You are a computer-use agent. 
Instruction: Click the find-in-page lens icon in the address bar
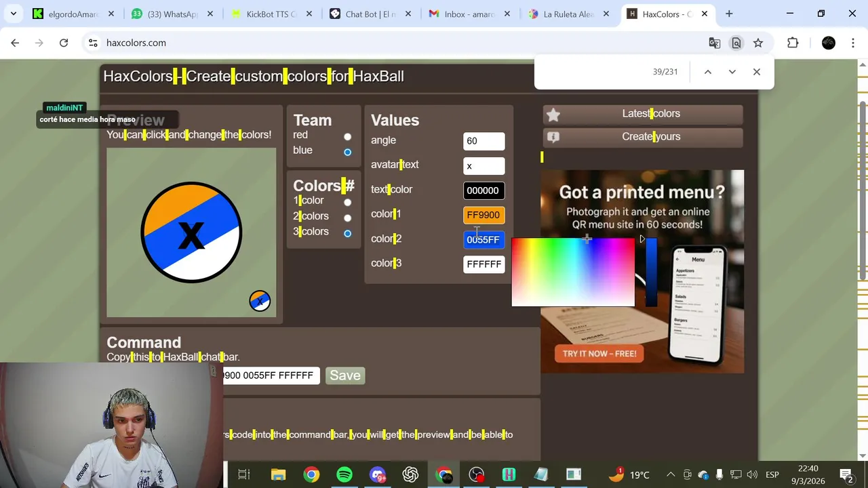[x=736, y=43]
